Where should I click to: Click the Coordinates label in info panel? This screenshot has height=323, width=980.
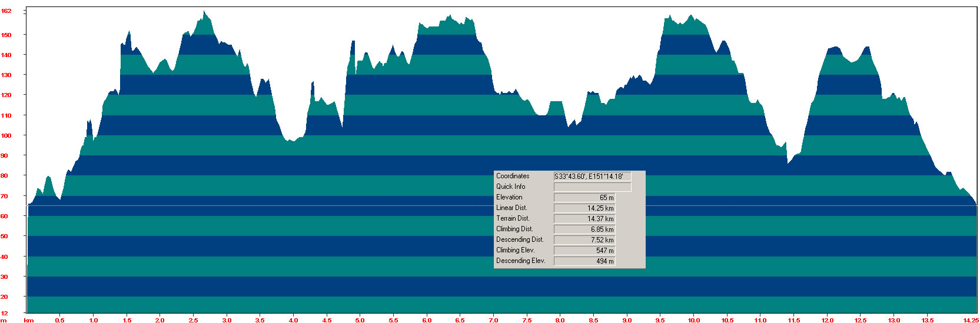(x=513, y=176)
